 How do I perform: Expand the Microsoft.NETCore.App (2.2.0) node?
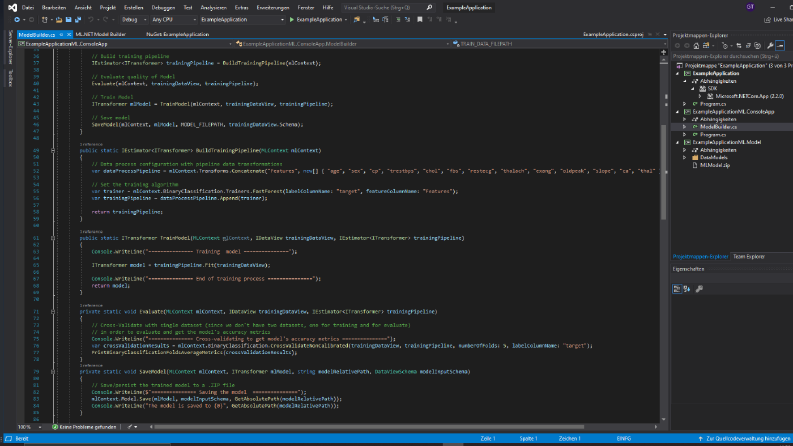click(700, 96)
